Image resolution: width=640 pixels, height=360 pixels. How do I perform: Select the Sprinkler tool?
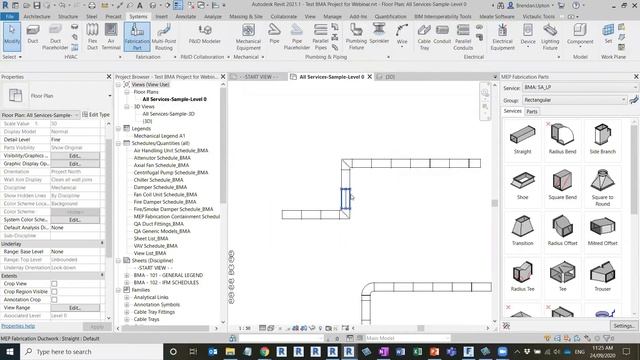379,34
